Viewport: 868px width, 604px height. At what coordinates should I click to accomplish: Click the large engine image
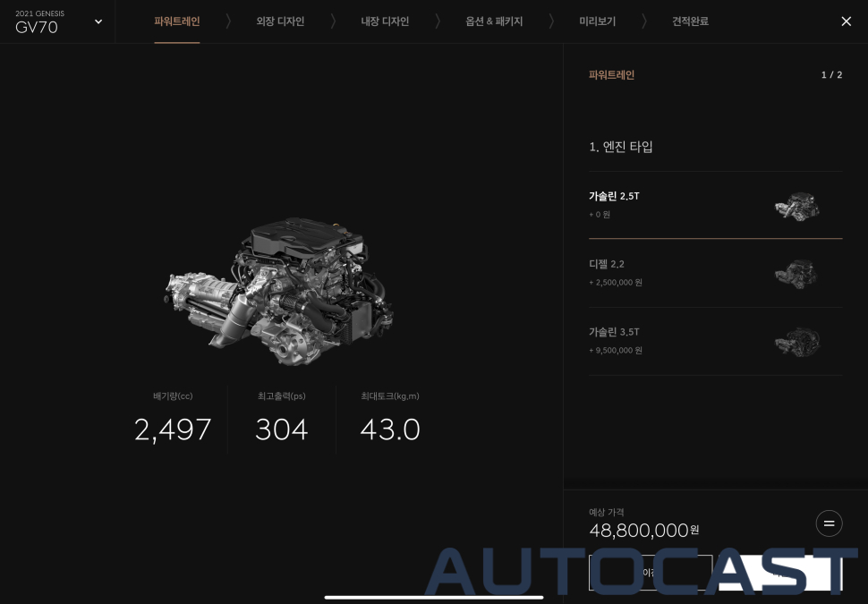[279, 291]
